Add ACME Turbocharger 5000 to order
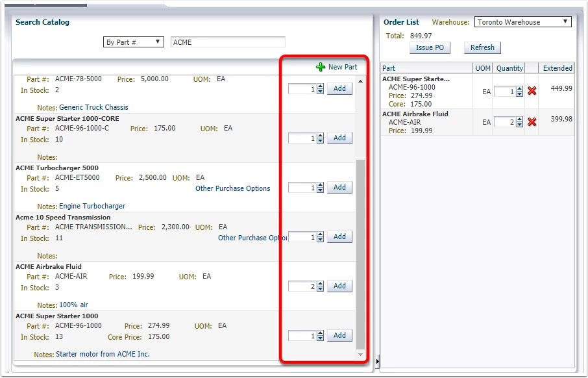Viewport: 588px width, 378px height. tap(339, 187)
